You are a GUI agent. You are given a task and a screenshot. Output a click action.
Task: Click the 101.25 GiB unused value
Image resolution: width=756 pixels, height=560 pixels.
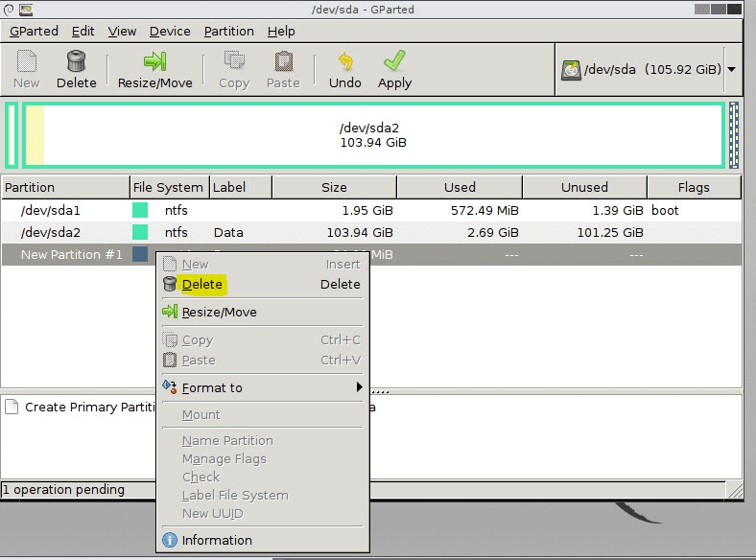[x=610, y=233]
